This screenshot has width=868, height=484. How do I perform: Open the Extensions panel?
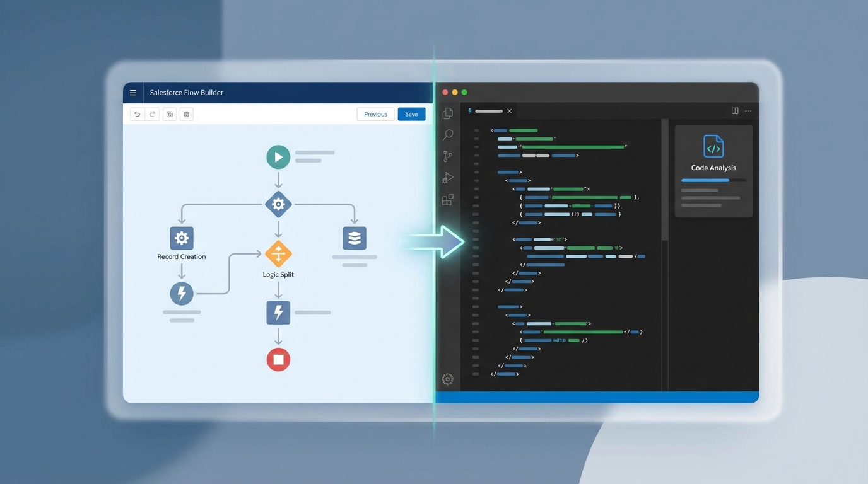point(448,199)
